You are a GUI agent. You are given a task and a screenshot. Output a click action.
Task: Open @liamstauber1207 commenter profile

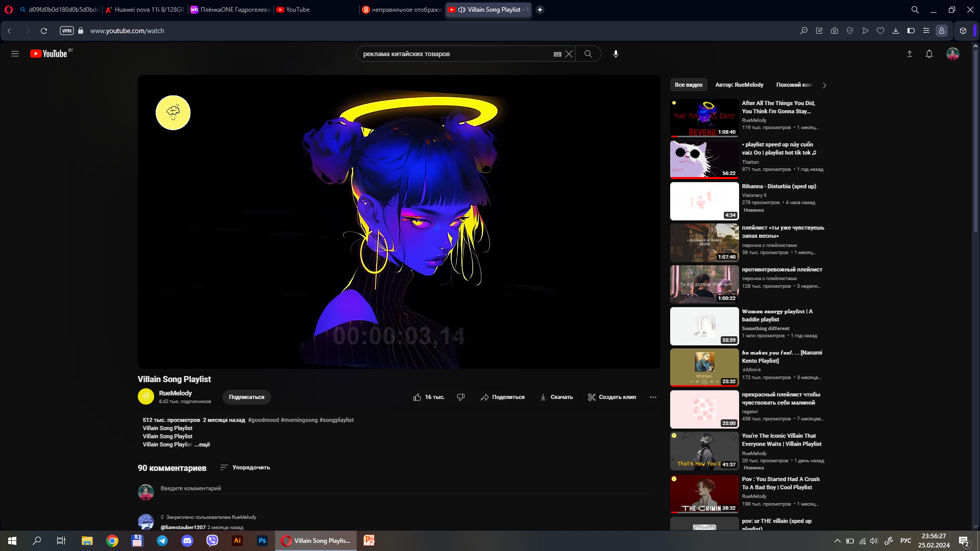point(183,527)
